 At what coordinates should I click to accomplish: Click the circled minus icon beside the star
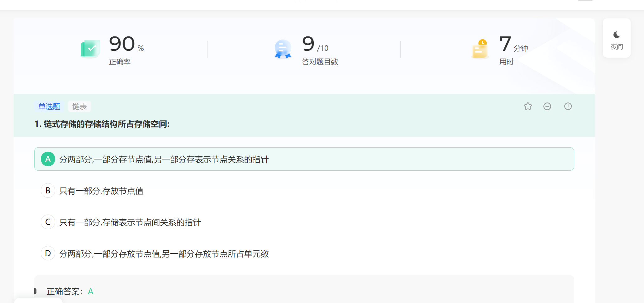pyautogui.click(x=547, y=107)
